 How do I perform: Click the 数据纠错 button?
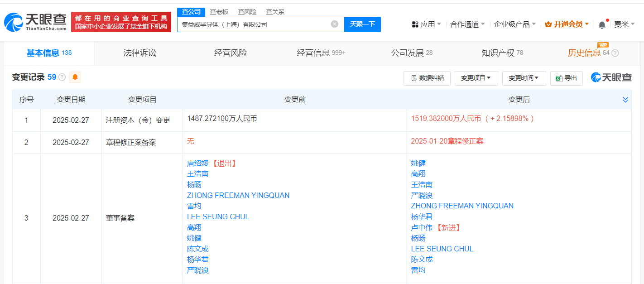coord(427,78)
